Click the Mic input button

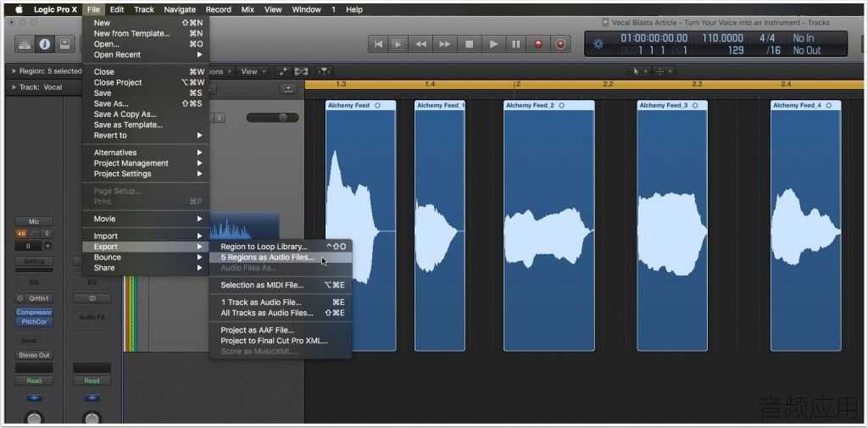(34, 221)
